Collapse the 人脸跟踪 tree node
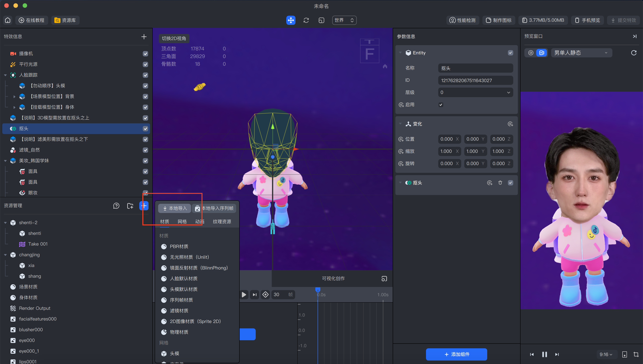Image resolution: width=643 pixels, height=364 pixels. pyautogui.click(x=5, y=75)
